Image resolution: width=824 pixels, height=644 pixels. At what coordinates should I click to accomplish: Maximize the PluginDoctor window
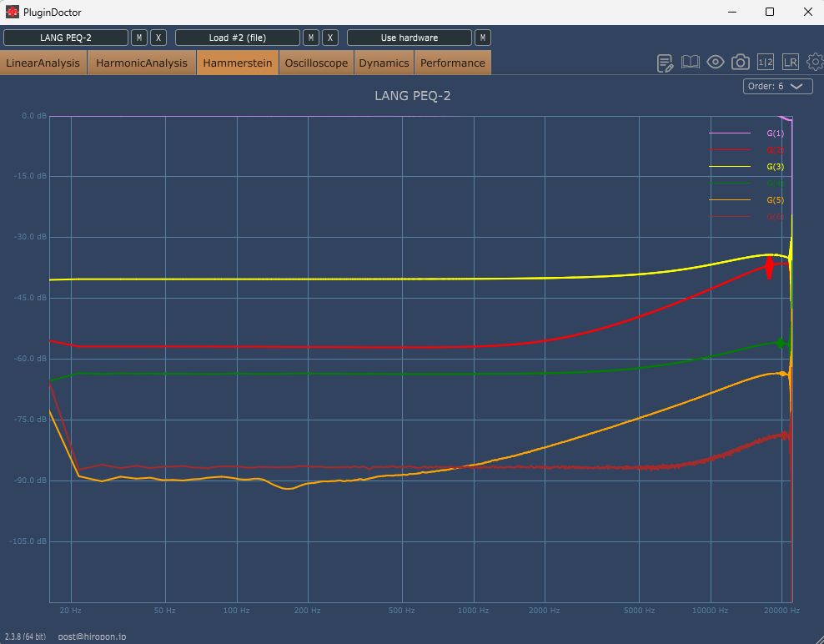point(770,12)
